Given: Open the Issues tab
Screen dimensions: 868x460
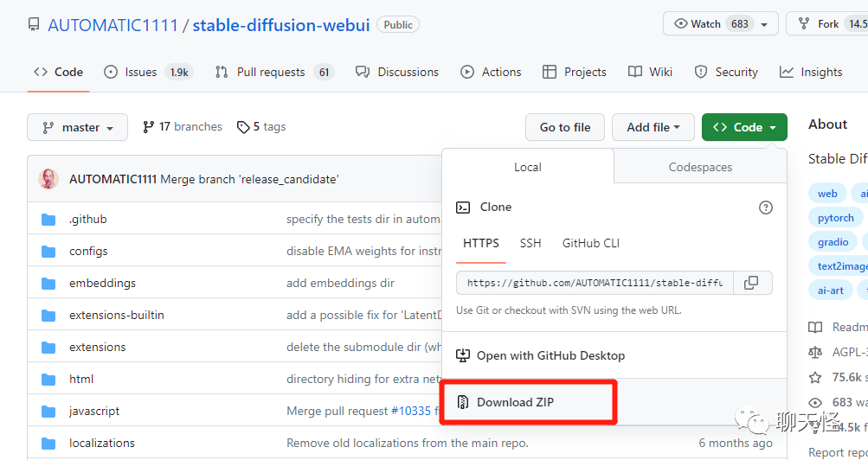Looking at the screenshot, I should tap(148, 72).
